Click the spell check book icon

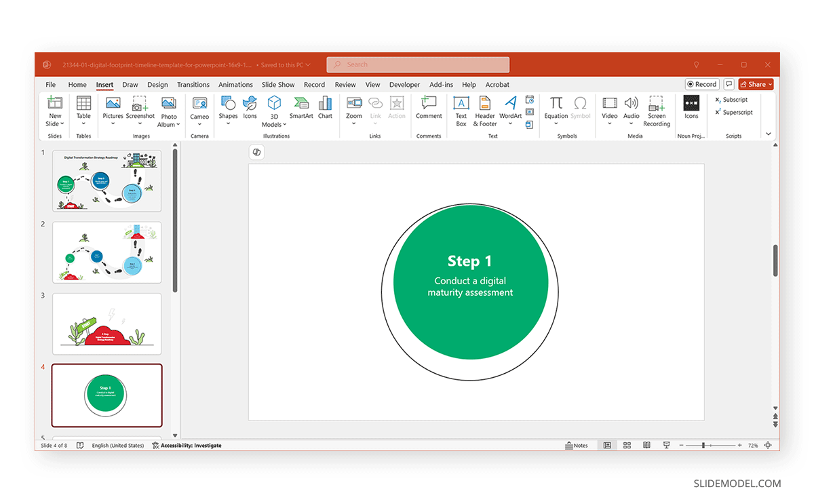80,446
